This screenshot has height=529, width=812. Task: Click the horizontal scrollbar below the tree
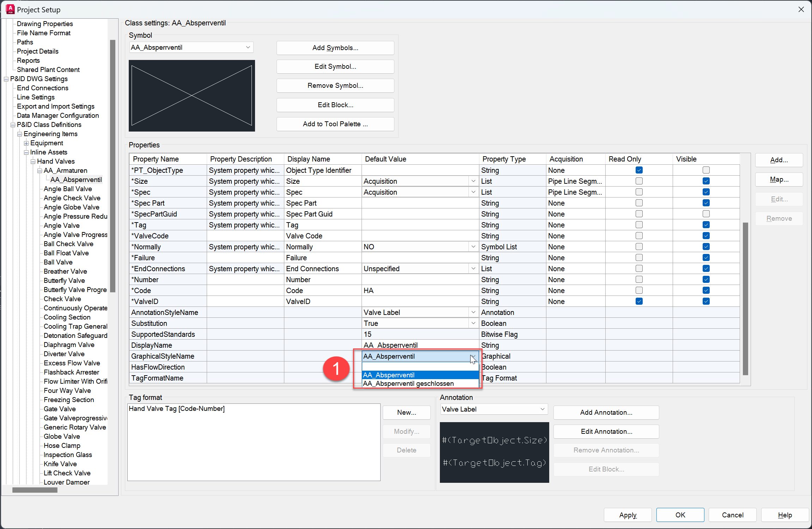[x=35, y=490]
